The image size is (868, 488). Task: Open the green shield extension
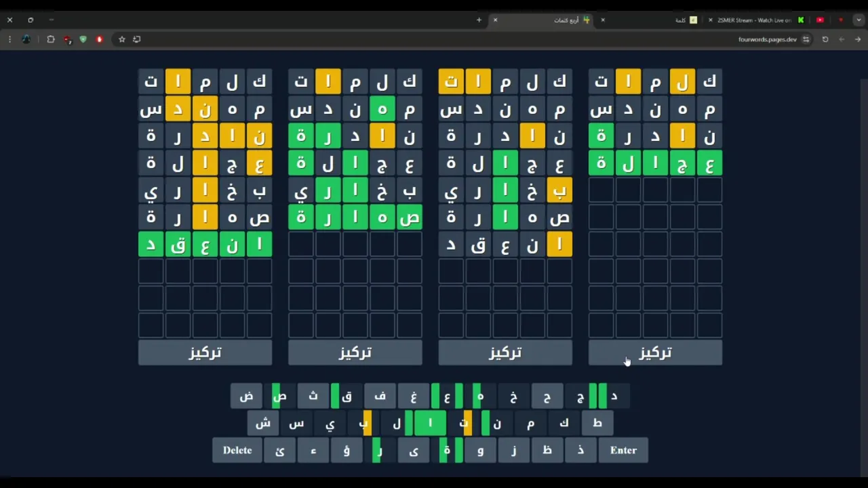pyautogui.click(x=83, y=39)
